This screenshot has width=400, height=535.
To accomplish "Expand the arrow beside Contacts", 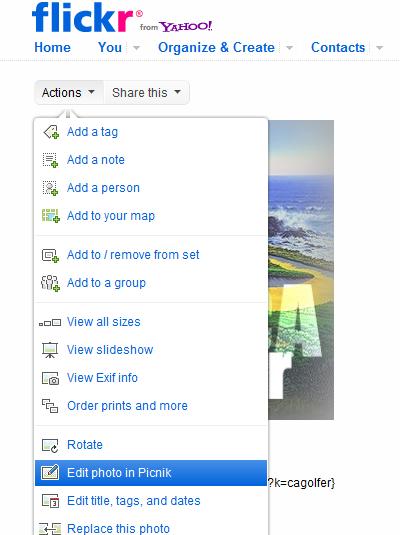I will pyautogui.click(x=379, y=47).
